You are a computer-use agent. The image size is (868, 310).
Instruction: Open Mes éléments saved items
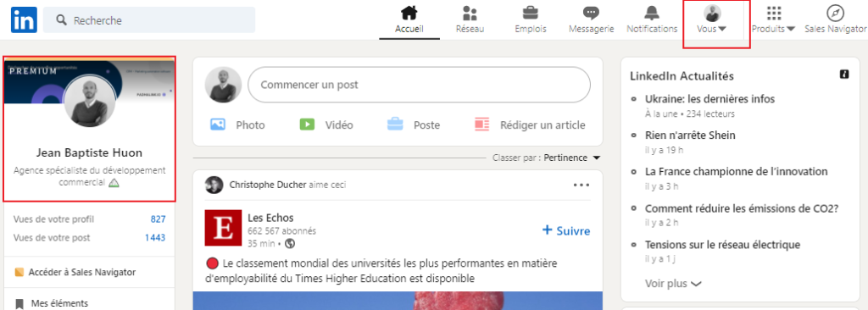(x=59, y=303)
